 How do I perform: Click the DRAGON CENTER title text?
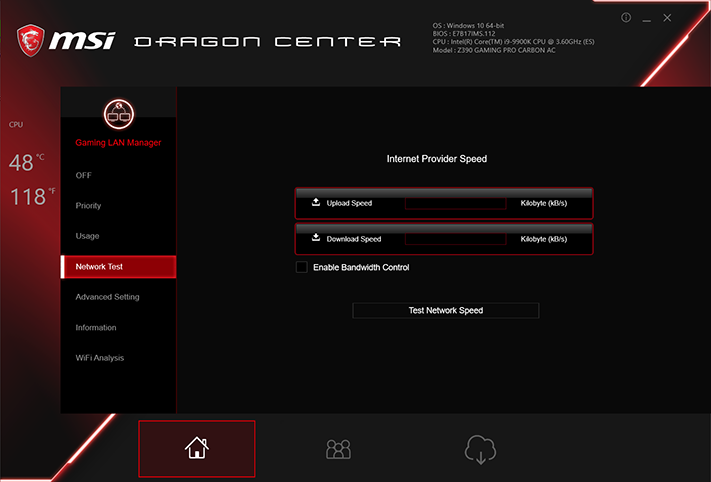(x=268, y=42)
